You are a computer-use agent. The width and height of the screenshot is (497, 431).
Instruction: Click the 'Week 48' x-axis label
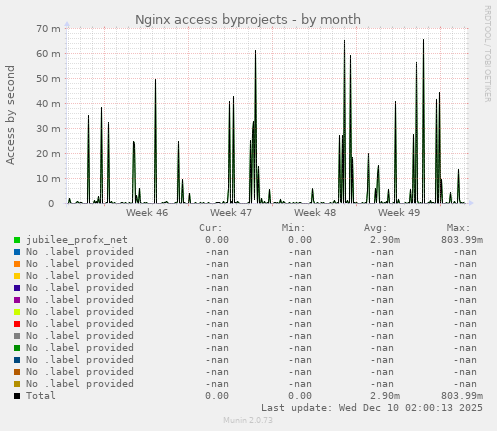[315, 213]
